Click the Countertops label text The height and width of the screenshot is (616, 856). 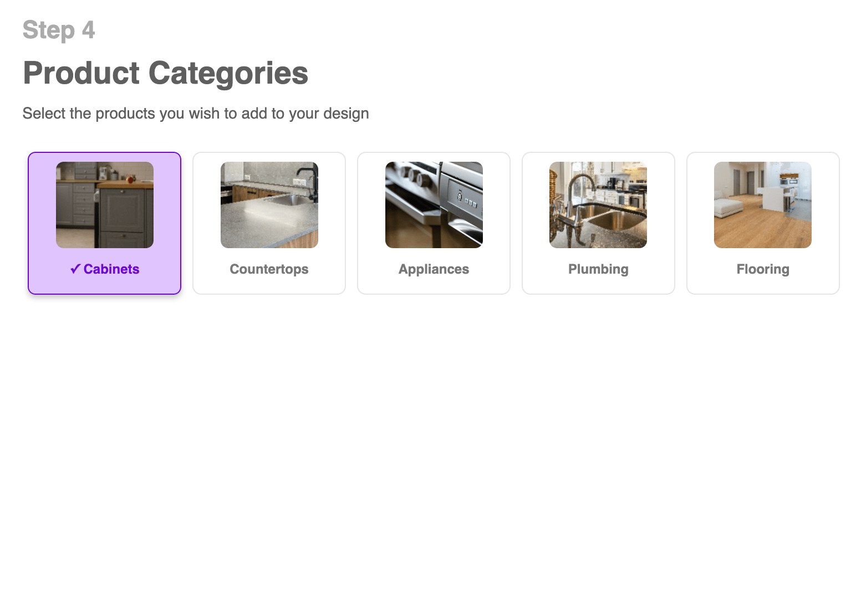[269, 269]
